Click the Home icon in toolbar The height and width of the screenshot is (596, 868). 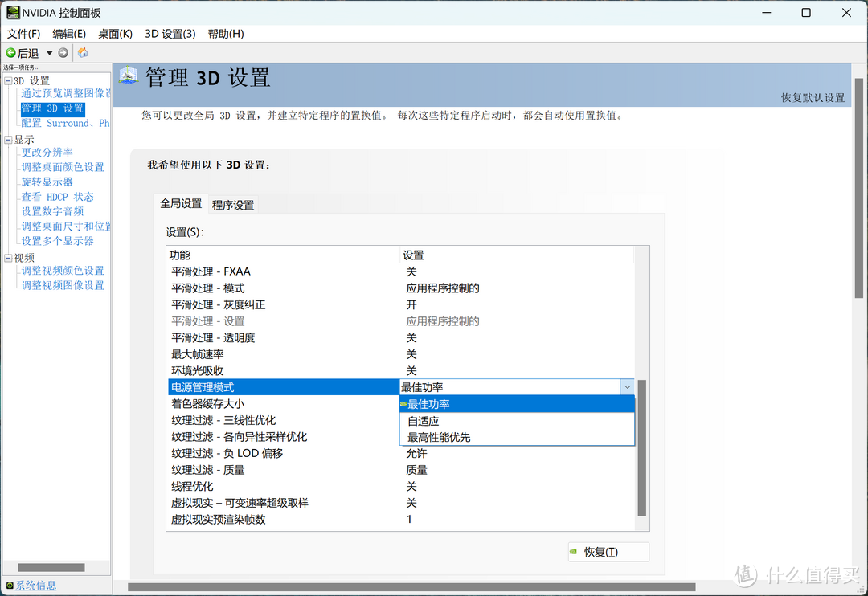click(x=83, y=52)
